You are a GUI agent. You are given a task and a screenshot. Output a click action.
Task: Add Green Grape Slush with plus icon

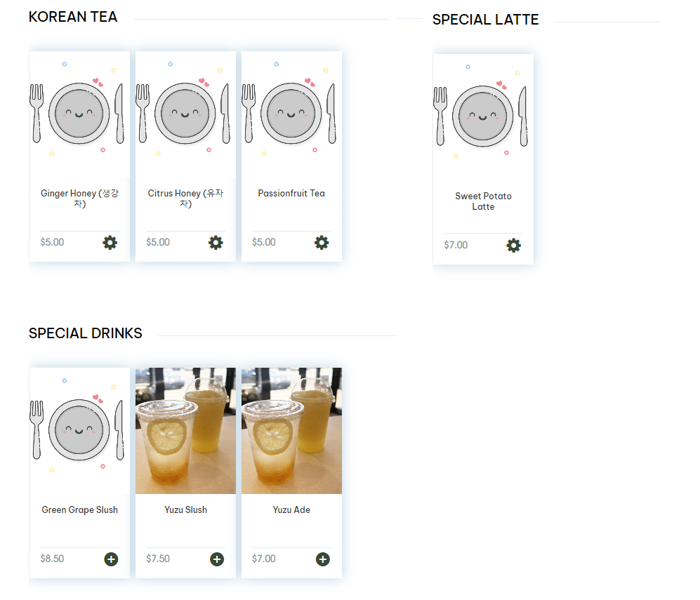click(111, 559)
